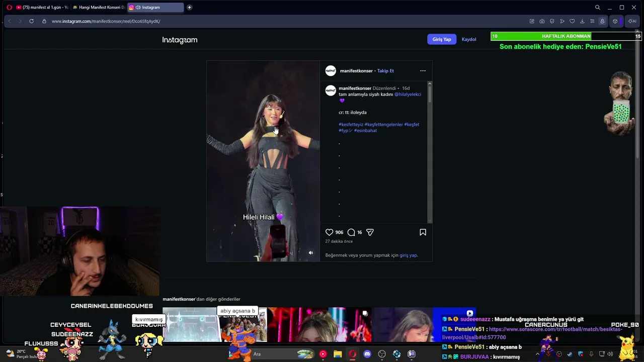Click the Kaydol sign-up link
Viewport: 644px width, 362px height.
point(469,39)
